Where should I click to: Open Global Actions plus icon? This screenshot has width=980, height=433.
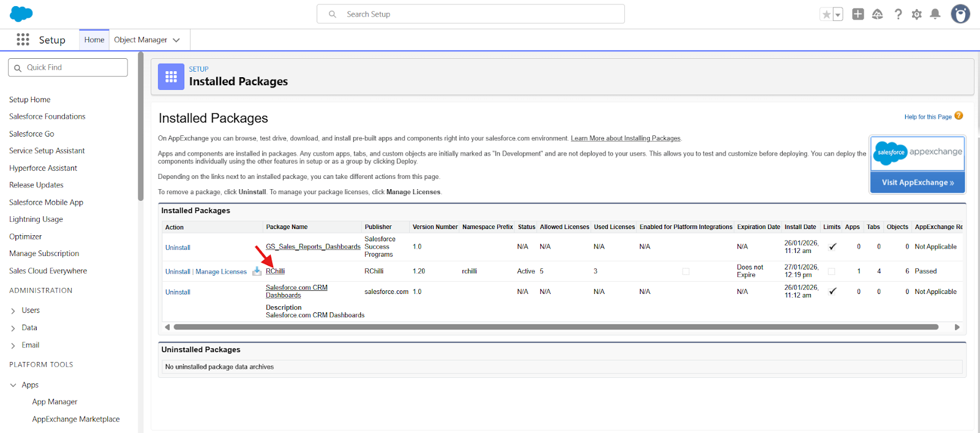tap(858, 14)
